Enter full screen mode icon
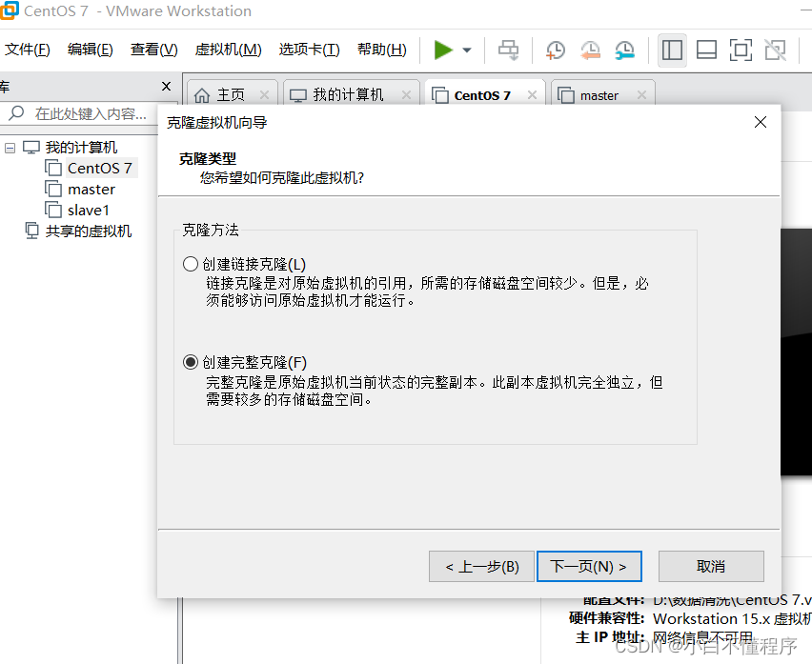 tap(741, 50)
